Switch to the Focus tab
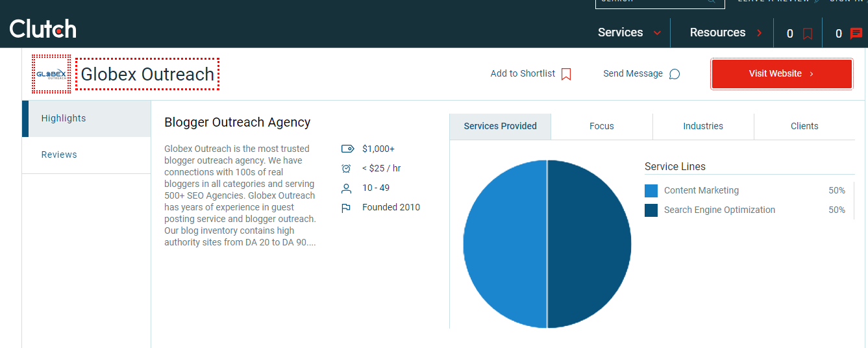 pos(602,126)
